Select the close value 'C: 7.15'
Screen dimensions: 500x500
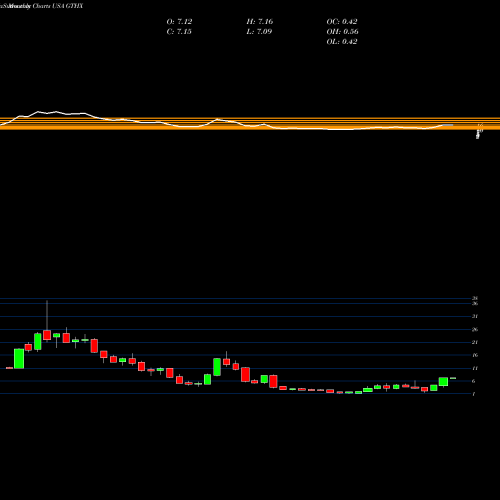(179, 32)
